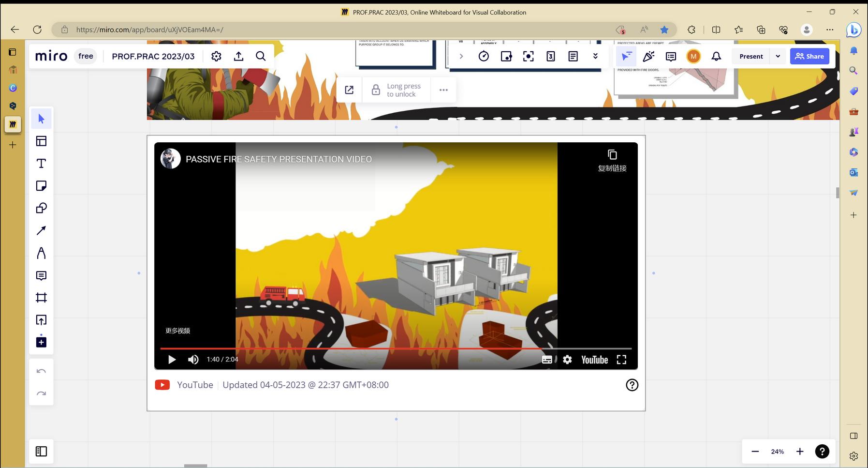Seek on the video progress bar
Image resolution: width=868 pixels, height=468 pixels.
pos(396,348)
